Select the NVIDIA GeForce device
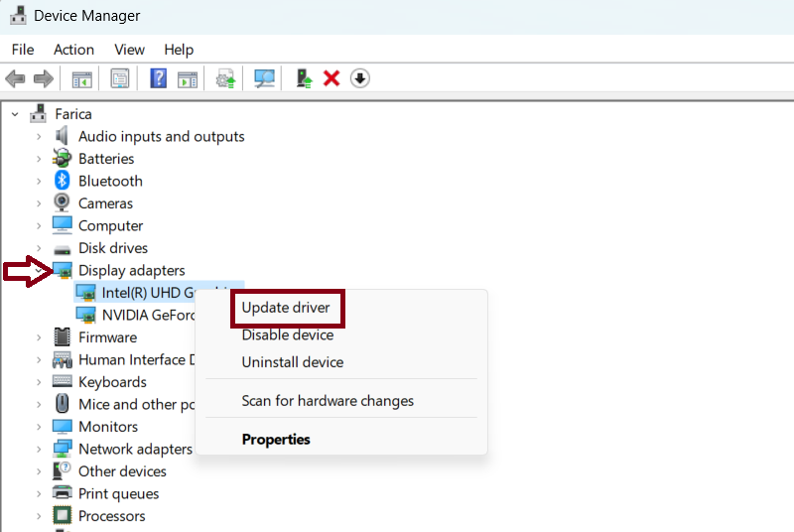This screenshot has width=794, height=532. [x=148, y=315]
